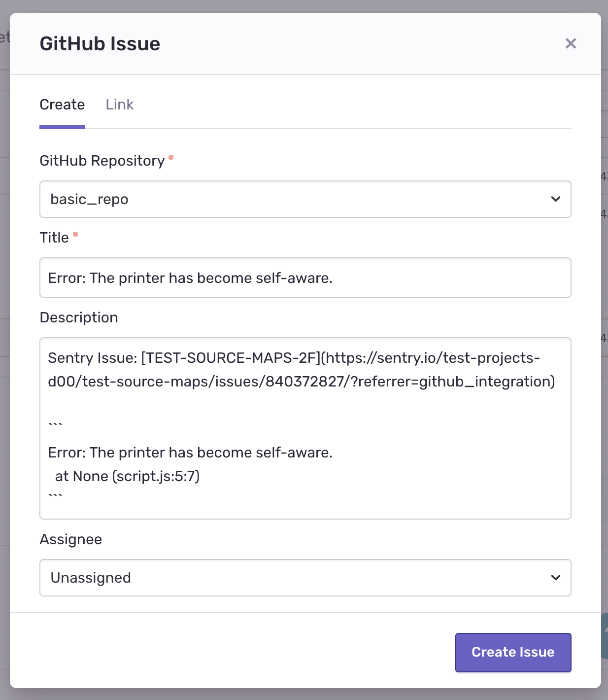Click the basic_repo chevron arrow
This screenshot has height=700, width=608.
pos(556,199)
